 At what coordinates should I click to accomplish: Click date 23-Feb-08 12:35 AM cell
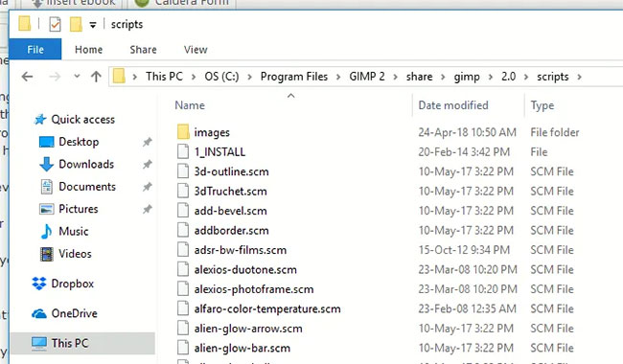click(468, 308)
